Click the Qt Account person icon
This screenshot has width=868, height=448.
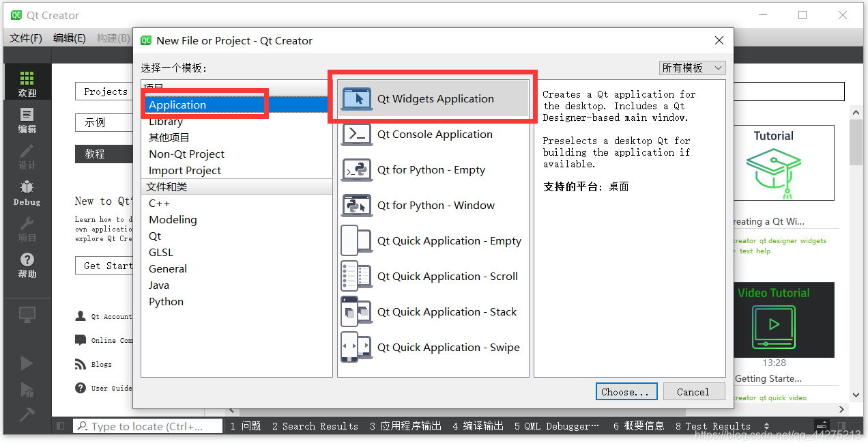(x=81, y=316)
